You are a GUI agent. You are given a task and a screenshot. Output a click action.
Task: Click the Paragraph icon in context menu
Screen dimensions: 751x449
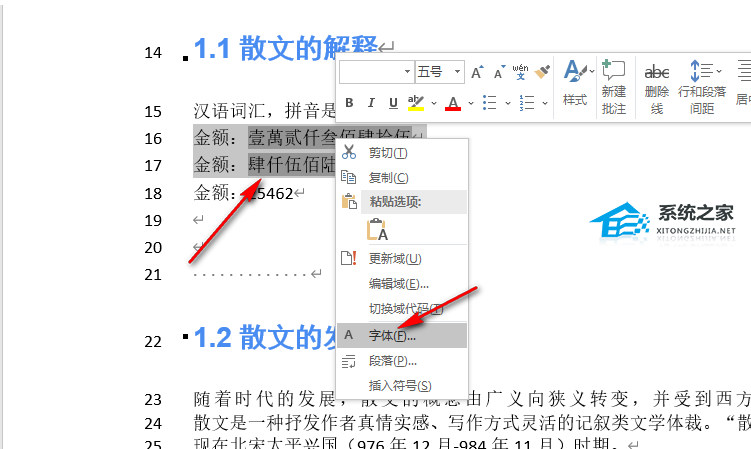(x=349, y=361)
